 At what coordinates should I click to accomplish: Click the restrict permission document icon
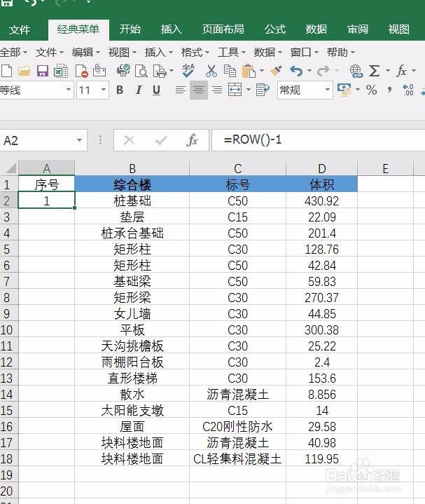tap(81, 71)
